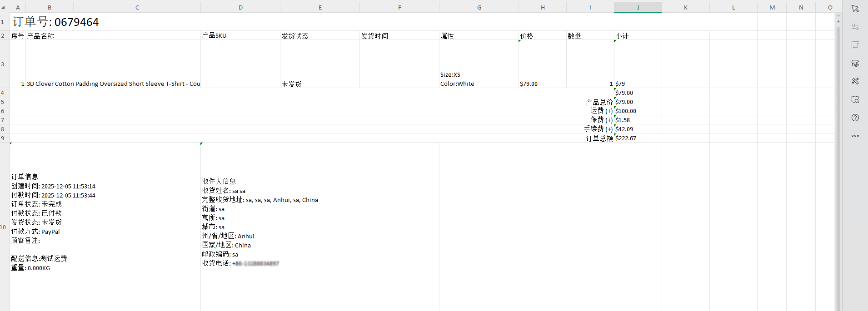Screen dimensions: 868x311
Task: Click the sidebar icon with bent arrow
Action: 855,45
